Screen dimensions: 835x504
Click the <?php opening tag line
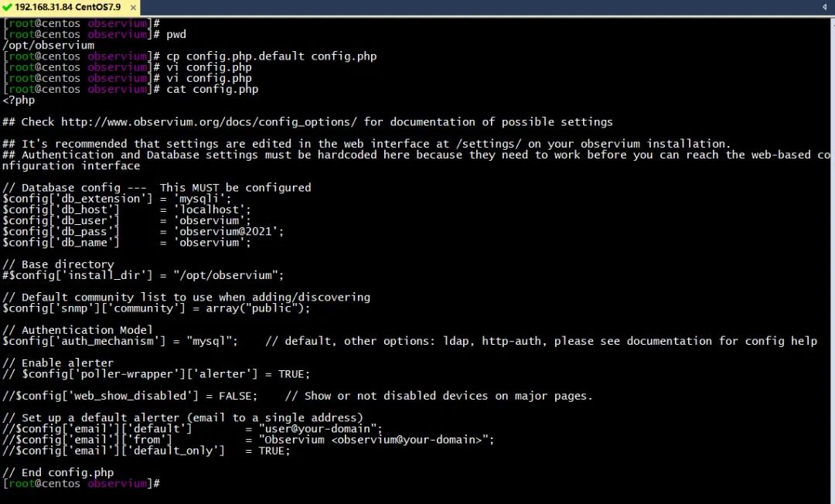pos(19,100)
